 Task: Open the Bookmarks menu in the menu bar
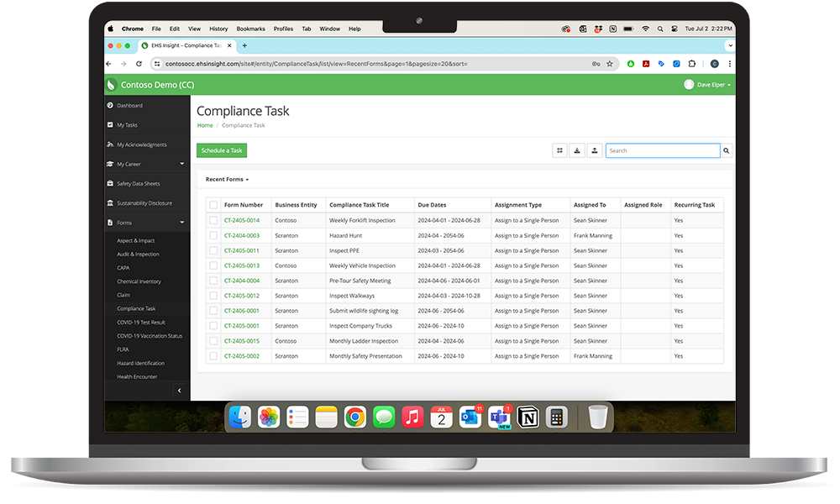tap(250, 28)
